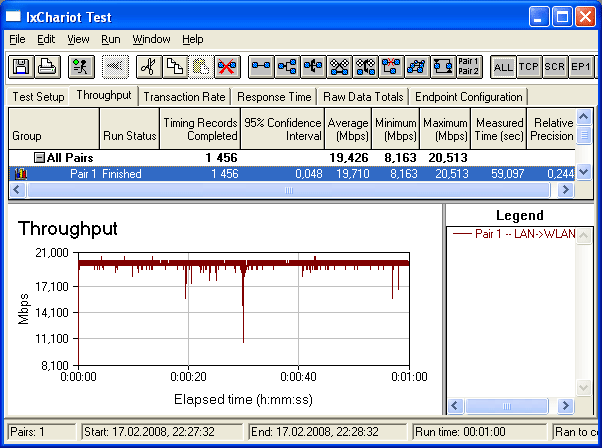Click the End: 17.02.2008, 22:28:32 status field
The width and height of the screenshot is (602, 448).
pos(327,432)
